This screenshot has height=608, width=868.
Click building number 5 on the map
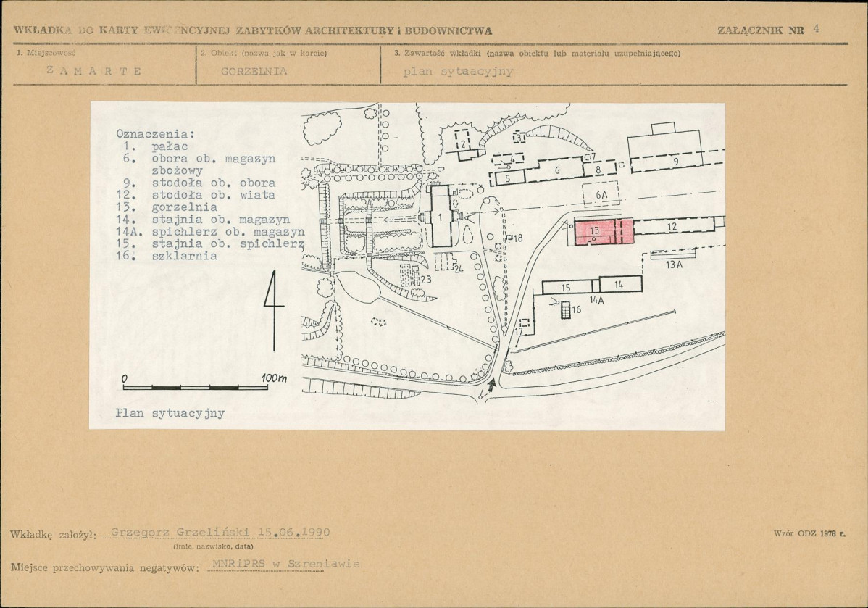(509, 177)
